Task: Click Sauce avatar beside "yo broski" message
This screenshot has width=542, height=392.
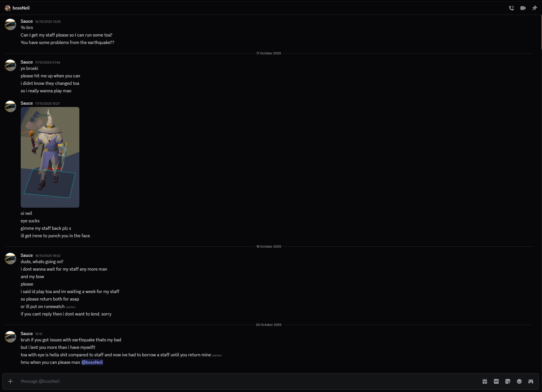Action: (10, 65)
